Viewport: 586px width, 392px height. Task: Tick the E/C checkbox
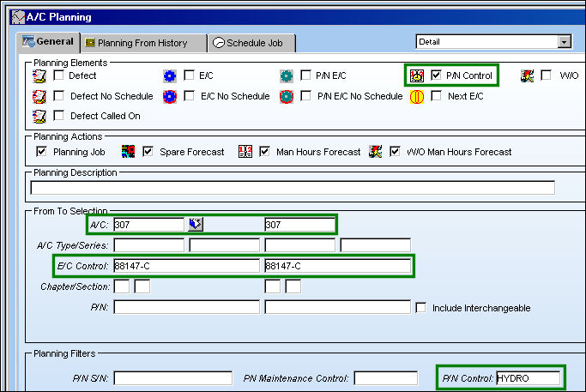(x=189, y=75)
